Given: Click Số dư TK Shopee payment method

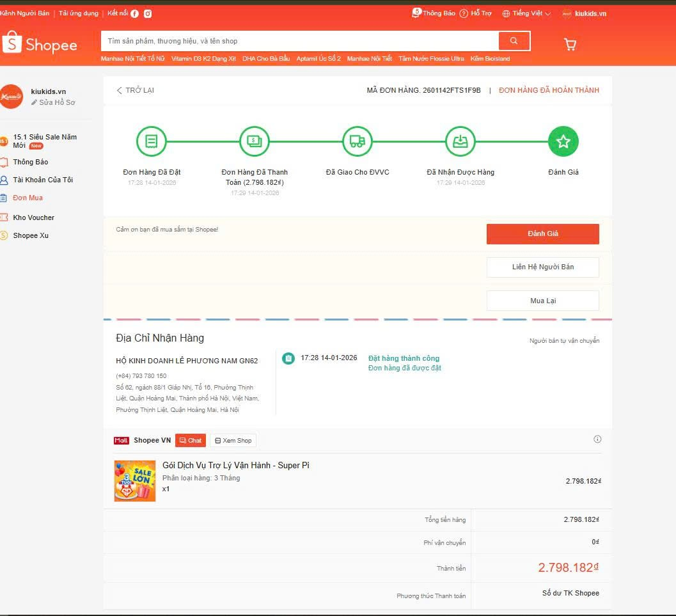Looking at the screenshot, I should pos(570,594).
